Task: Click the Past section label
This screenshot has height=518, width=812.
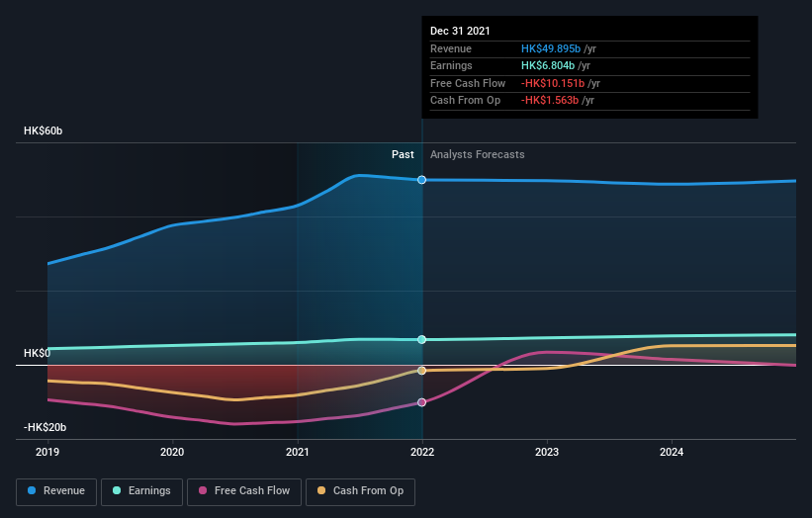Action: click(403, 155)
